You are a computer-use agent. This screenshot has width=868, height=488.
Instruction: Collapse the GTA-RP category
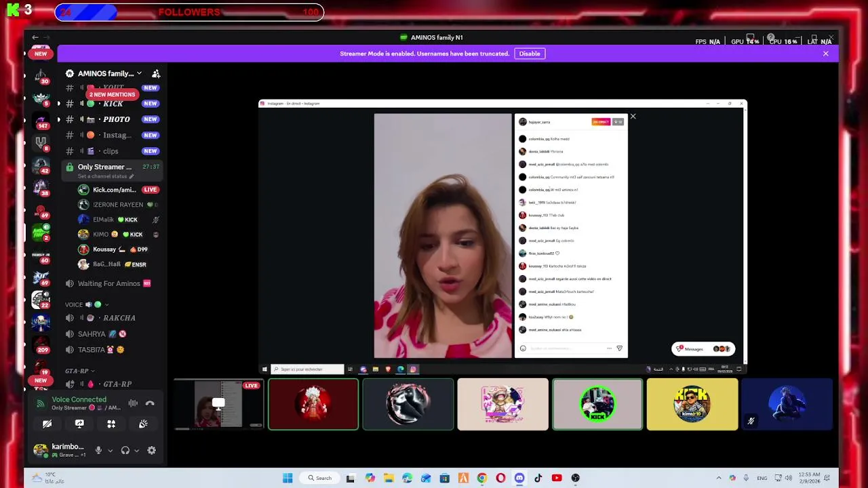tap(79, 371)
